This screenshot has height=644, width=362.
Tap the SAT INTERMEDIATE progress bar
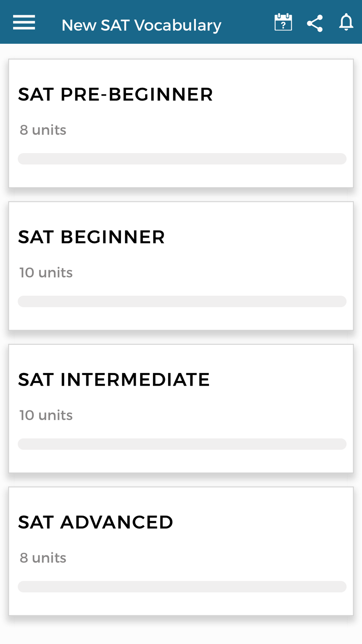coord(182,444)
